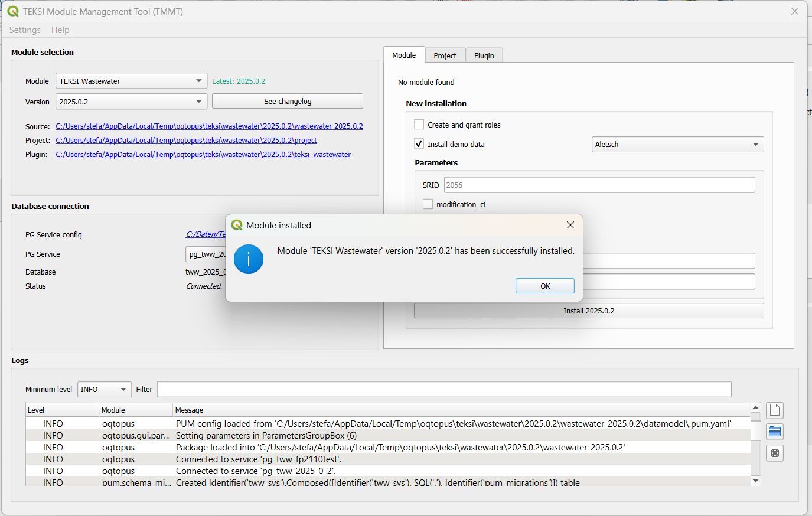812x516 pixels.
Task: Switch to the Plugin tab
Action: click(484, 55)
